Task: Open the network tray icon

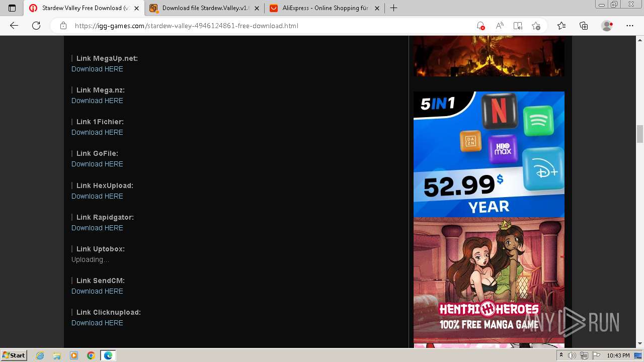Action: (x=584, y=355)
